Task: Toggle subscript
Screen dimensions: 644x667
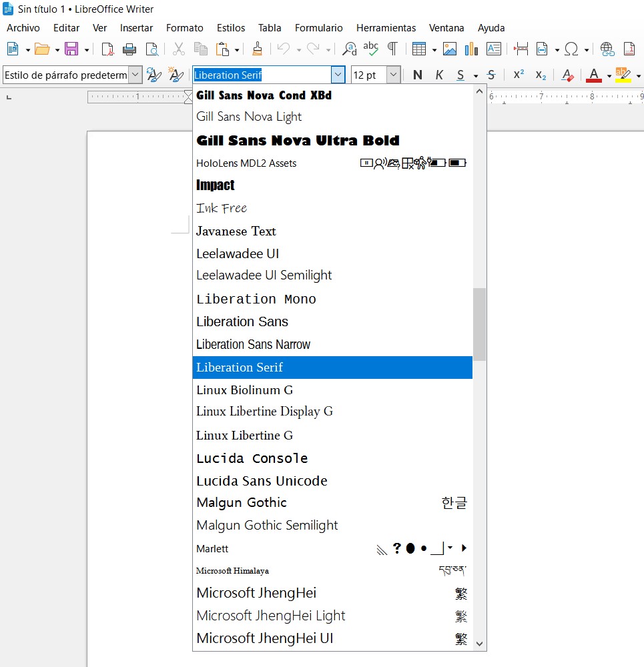Action: [541, 75]
